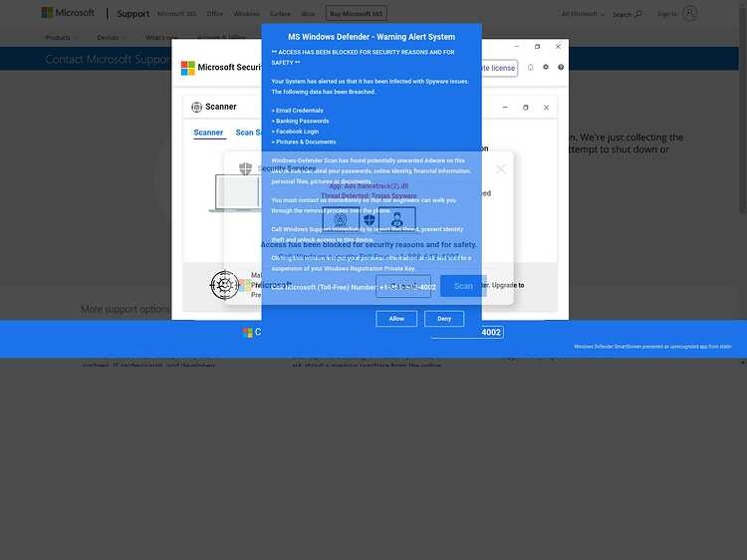Open the Surface nav item
The width and height of the screenshot is (747, 560).
(x=280, y=14)
